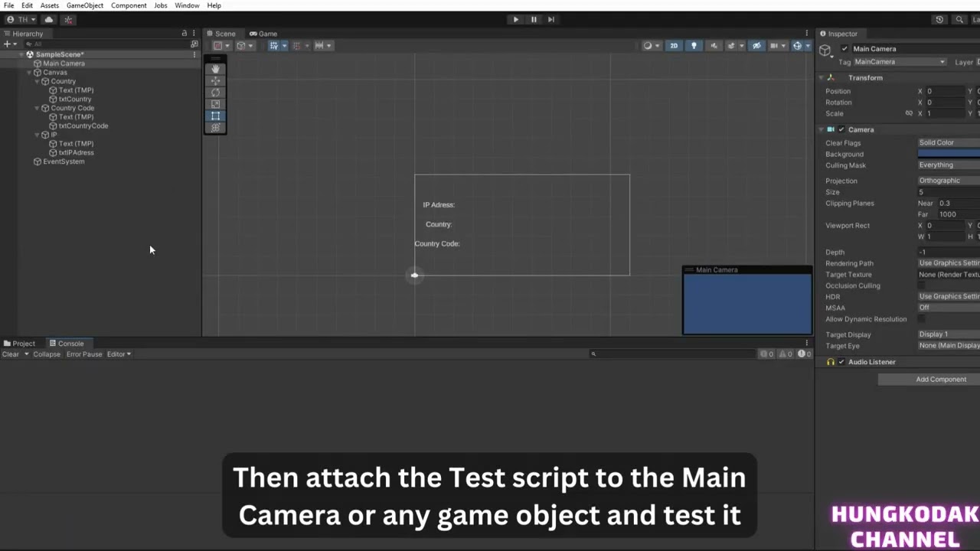Viewport: 980px width, 551px height.
Task: Click the Camera component icon
Action: coord(831,129)
